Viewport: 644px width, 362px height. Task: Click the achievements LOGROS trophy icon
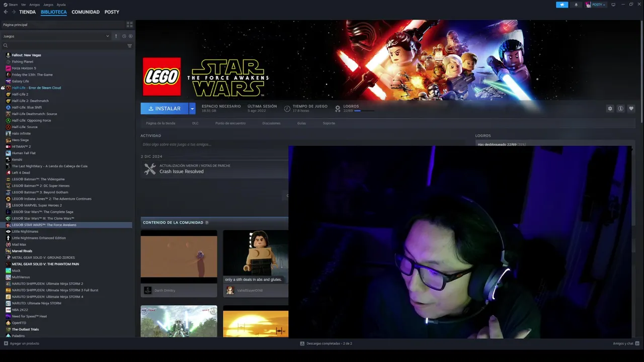(x=338, y=108)
